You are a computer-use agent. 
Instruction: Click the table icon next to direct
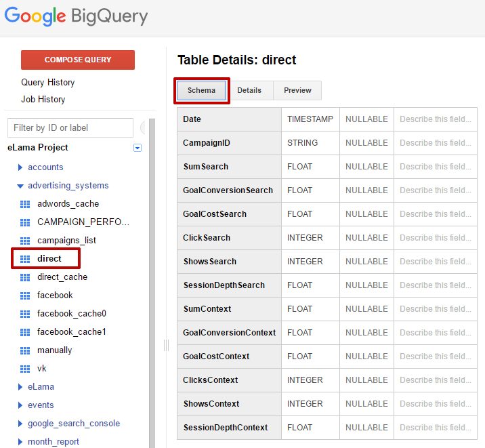(x=26, y=259)
